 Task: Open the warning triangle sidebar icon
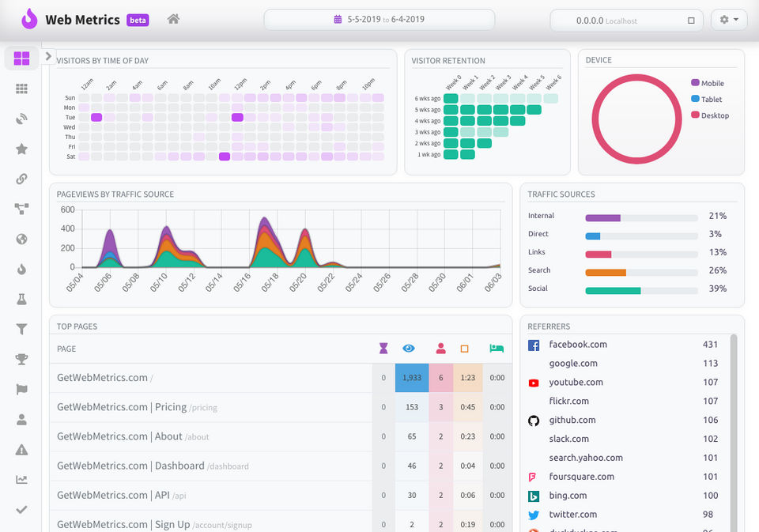pos(22,450)
